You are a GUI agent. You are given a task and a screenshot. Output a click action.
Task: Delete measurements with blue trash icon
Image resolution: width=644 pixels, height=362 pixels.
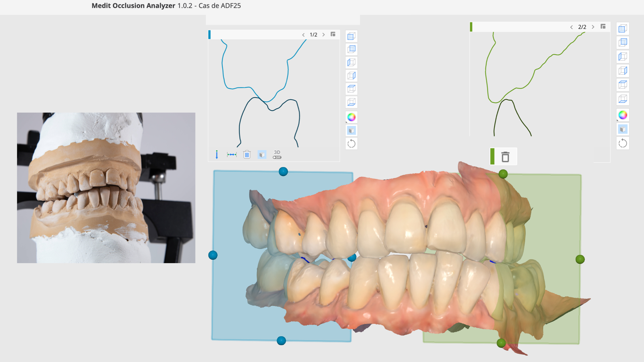[x=247, y=155]
